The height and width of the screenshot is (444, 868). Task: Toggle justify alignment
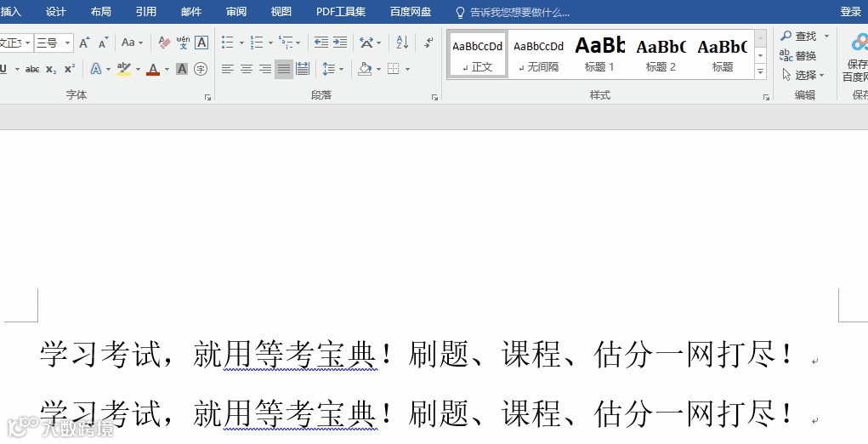284,69
